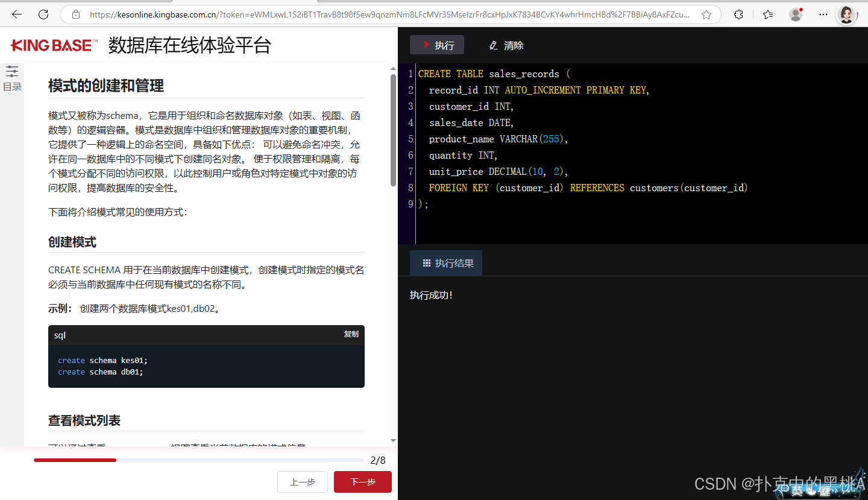Open the browser extensions menu
This screenshot has height=500, width=868.
coord(739,14)
